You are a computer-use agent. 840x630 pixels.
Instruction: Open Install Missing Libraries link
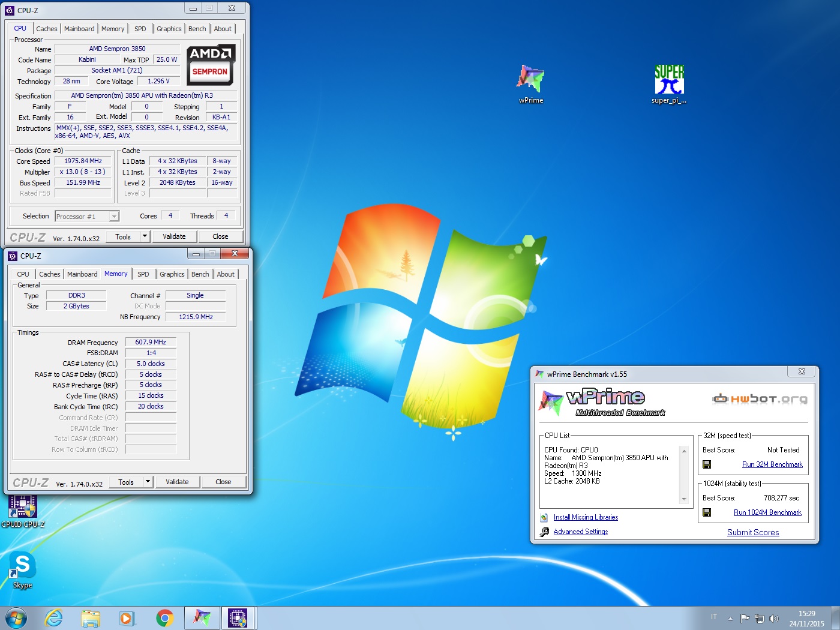[x=586, y=517]
